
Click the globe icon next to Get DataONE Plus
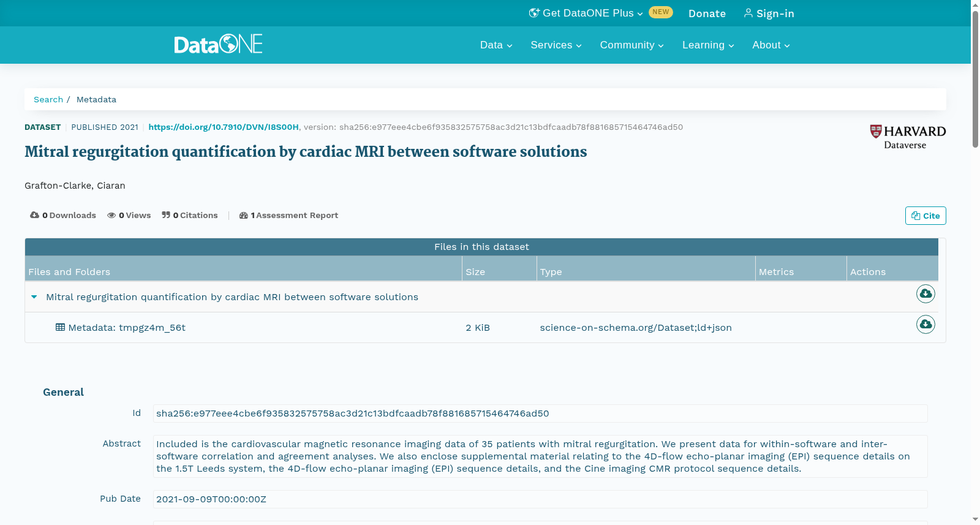[534, 13]
